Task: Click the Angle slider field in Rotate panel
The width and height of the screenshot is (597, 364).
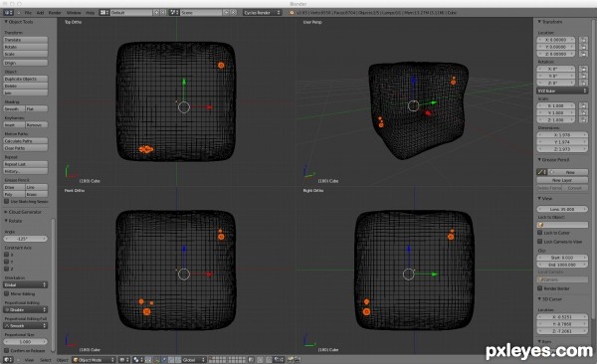Action: point(26,239)
